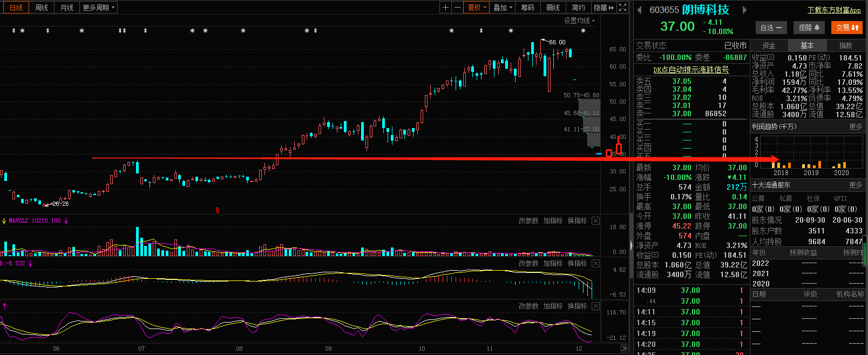Viewport: 868px width, 355px height.
Task: Open 交易 trade button with arrows icon
Action: pos(847,28)
